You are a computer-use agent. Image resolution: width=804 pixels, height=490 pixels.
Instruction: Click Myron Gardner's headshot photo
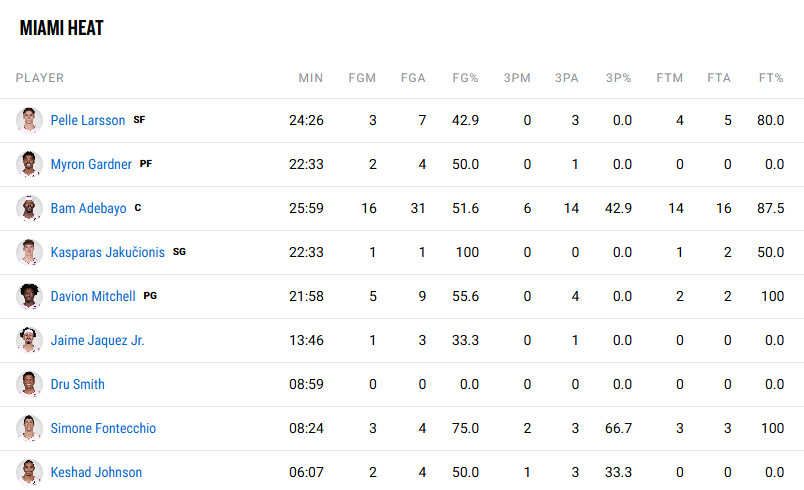tap(29, 165)
